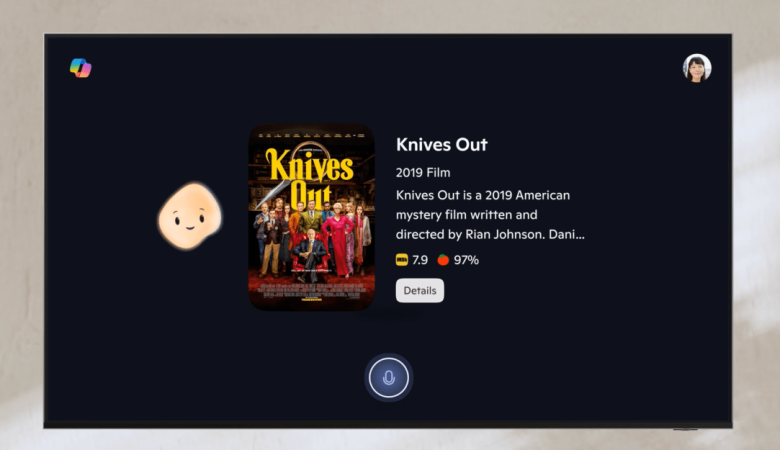Click the credits text at poster bottom
Viewport: 780px width, 450px height.
(311, 292)
